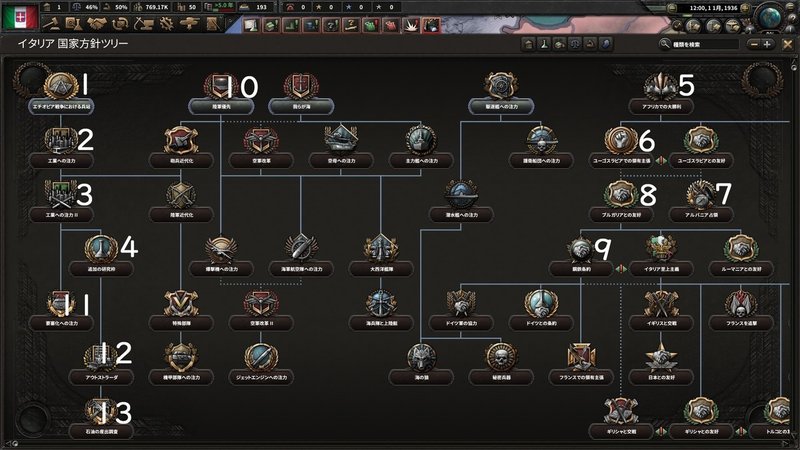The image size is (800, 450).
Task: Select the 日本との友好 star focus icon
Action: pos(660,357)
